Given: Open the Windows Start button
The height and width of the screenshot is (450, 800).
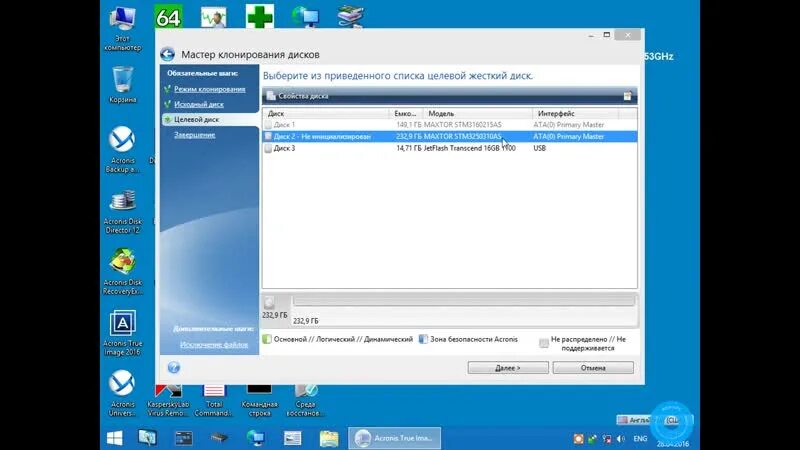Looking at the screenshot, I should pos(115,438).
